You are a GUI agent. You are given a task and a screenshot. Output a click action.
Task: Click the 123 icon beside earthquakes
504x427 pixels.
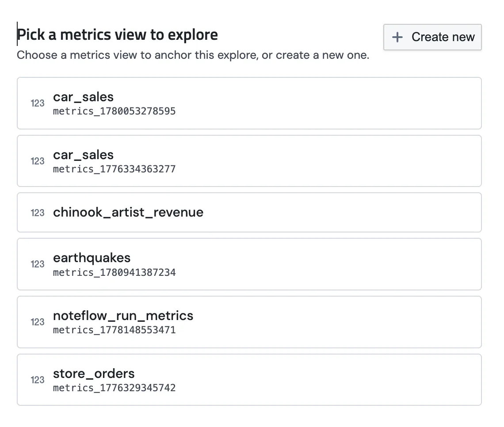click(38, 264)
